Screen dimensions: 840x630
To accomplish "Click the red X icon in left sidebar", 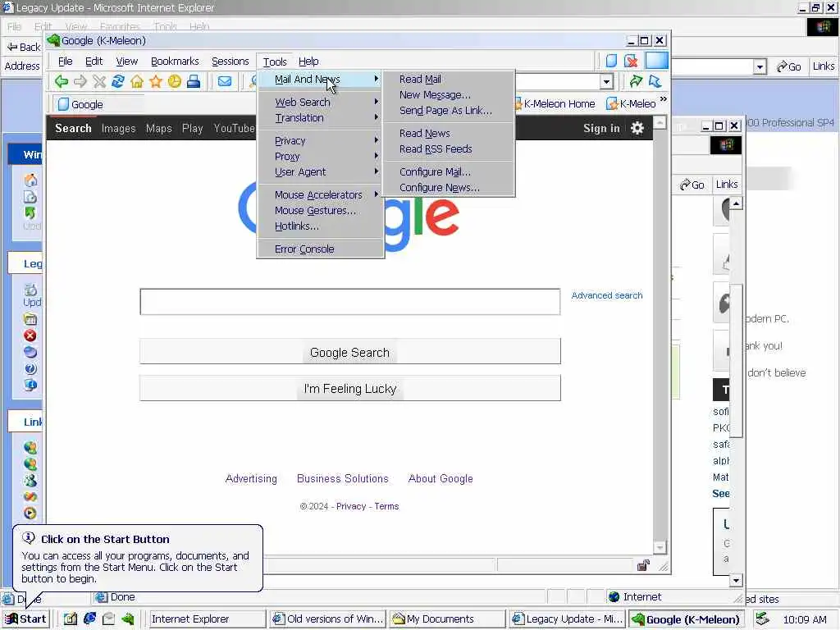I will click(x=30, y=336).
